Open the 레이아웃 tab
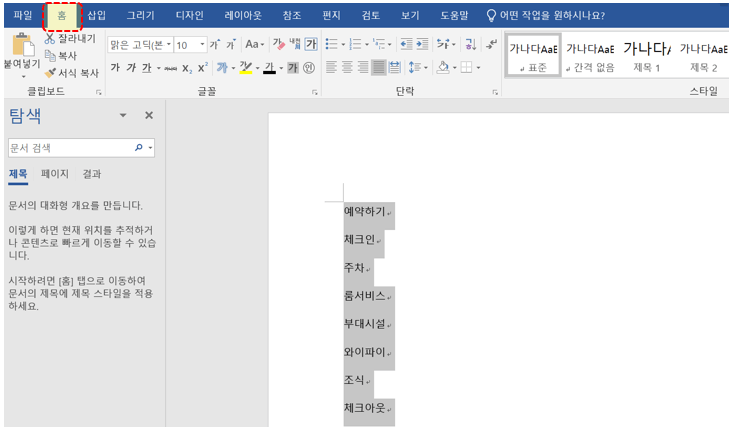 (243, 15)
